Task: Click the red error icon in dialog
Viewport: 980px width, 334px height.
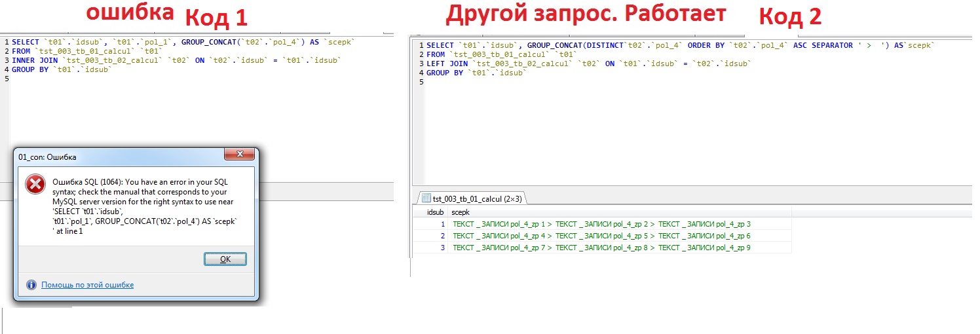Action: [34, 185]
